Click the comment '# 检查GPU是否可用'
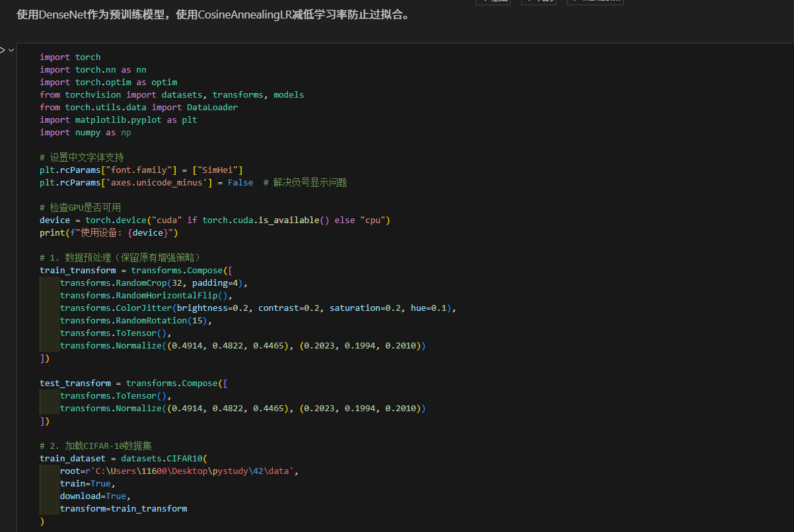 coord(80,207)
